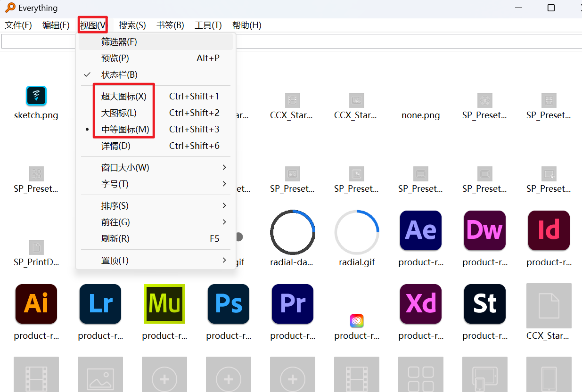Open the 编辑(E) menu

pos(56,25)
